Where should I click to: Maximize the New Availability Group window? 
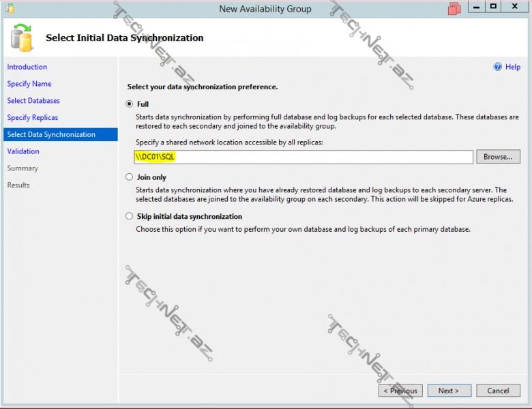pyautogui.click(x=492, y=8)
